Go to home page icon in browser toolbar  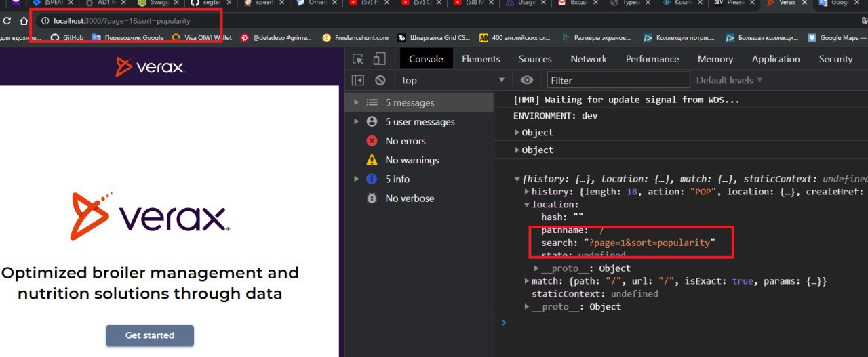coord(24,21)
